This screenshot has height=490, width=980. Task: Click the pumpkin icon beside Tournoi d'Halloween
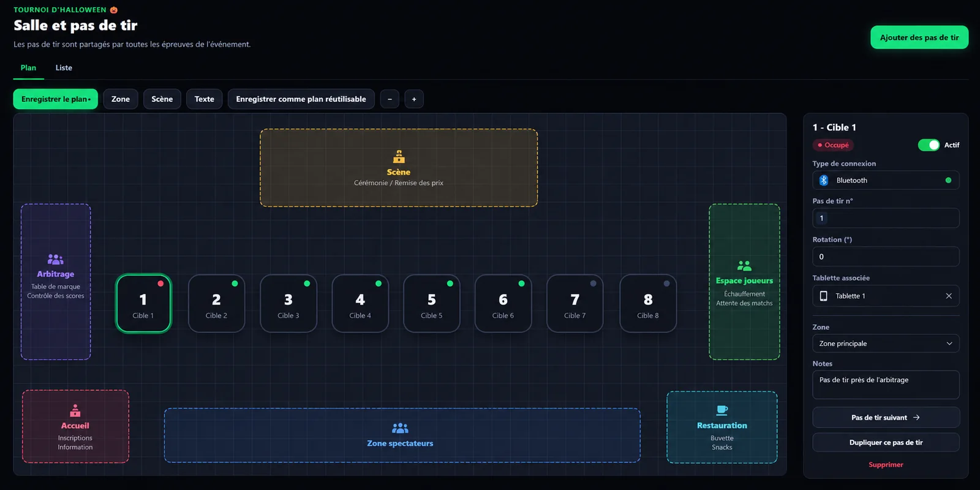(x=114, y=10)
